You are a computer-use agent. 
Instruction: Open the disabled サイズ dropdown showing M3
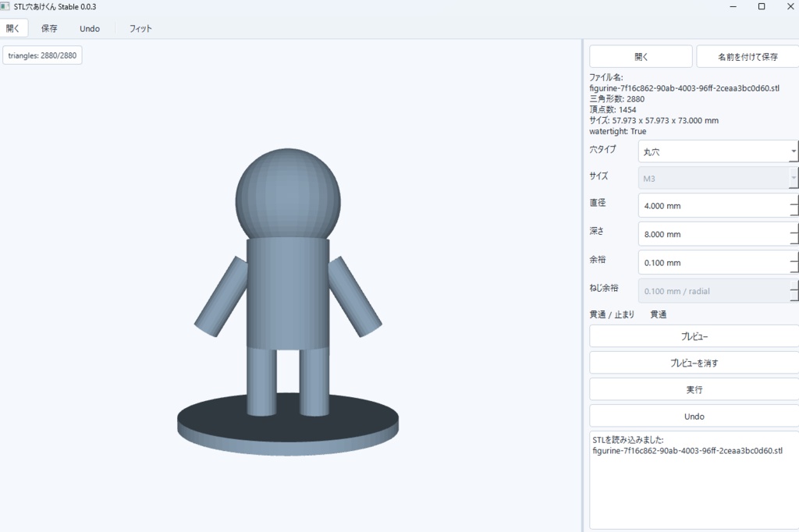coord(718,179)
